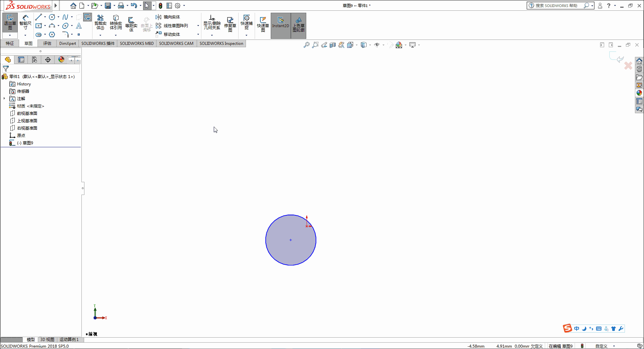Switch to SOLIDWORKS MBD tab

tap(137, 44)
